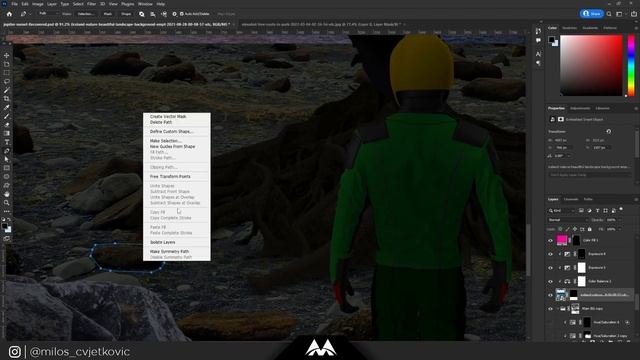Choose Create Vector Mask from context menu

[x=168, y=116]
